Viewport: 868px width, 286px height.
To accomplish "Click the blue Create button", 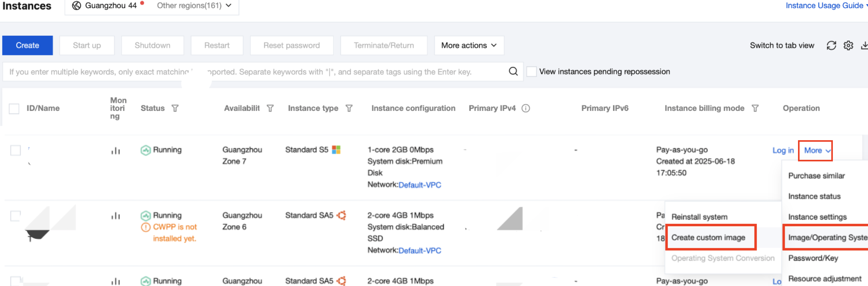I will (28, 45).
